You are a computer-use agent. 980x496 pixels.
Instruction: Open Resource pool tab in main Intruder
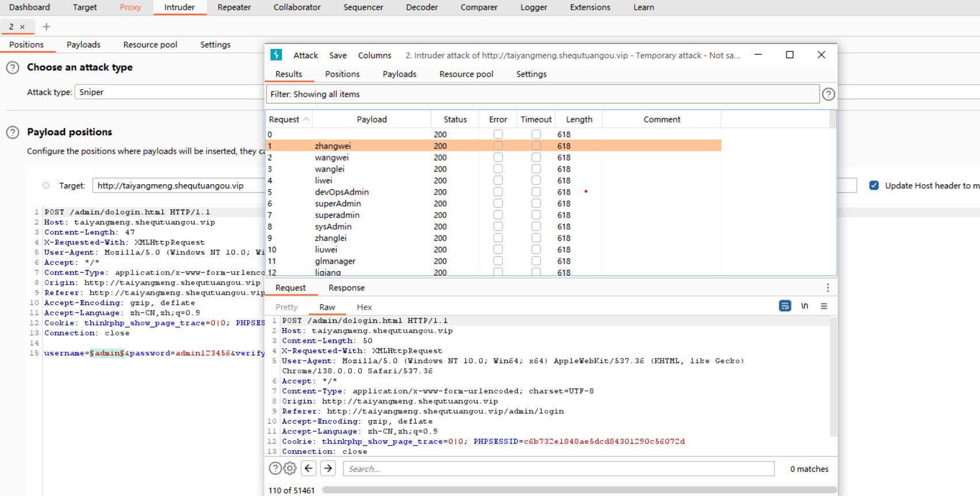click(x=150, y=45)
